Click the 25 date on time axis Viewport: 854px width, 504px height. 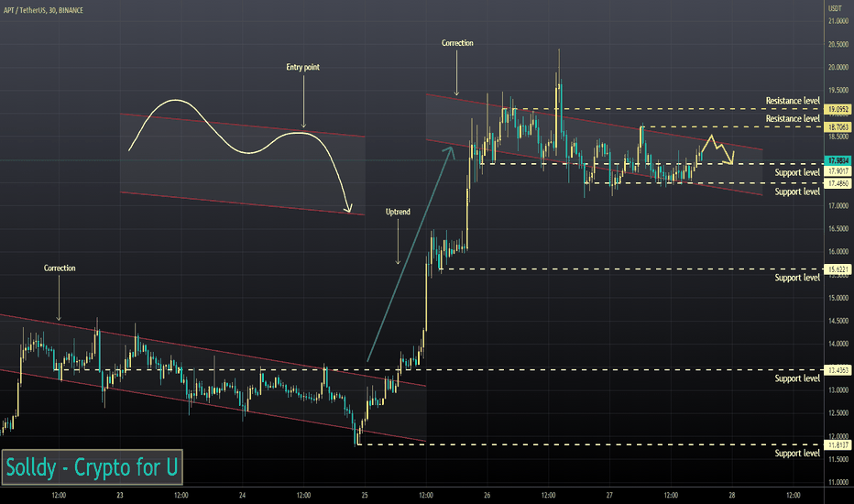[x=365, y=495]
